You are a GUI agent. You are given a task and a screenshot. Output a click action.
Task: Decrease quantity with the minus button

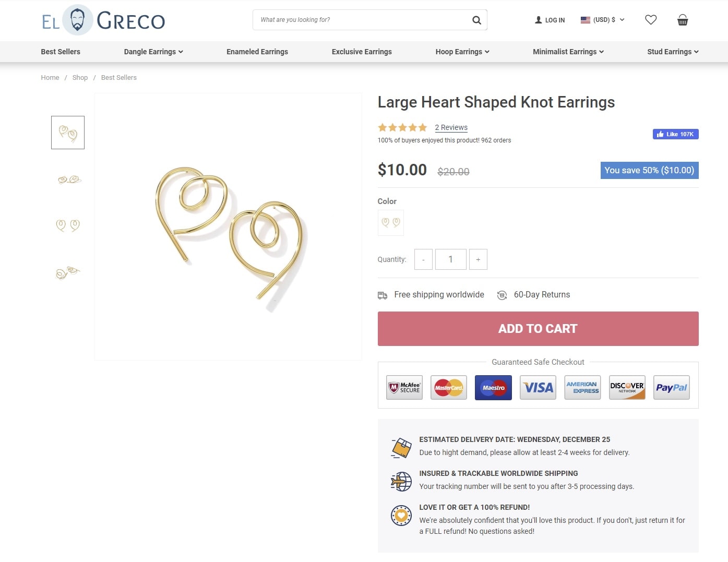[x=423, y=259]
